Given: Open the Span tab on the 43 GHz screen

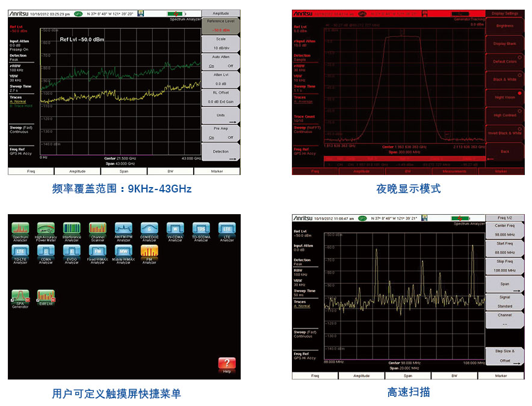Looking at the screenshot, I should [124, 171].
